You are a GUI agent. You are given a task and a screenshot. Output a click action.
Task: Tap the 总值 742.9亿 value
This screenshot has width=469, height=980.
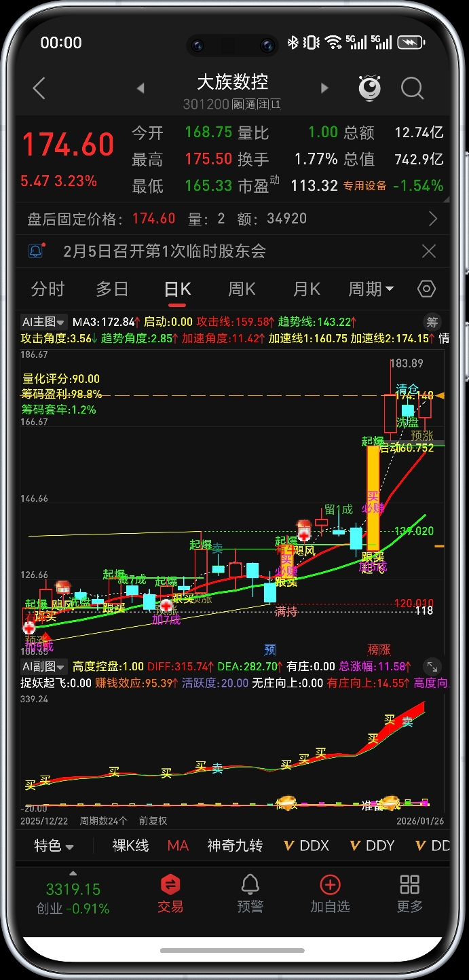pos(419,159)
